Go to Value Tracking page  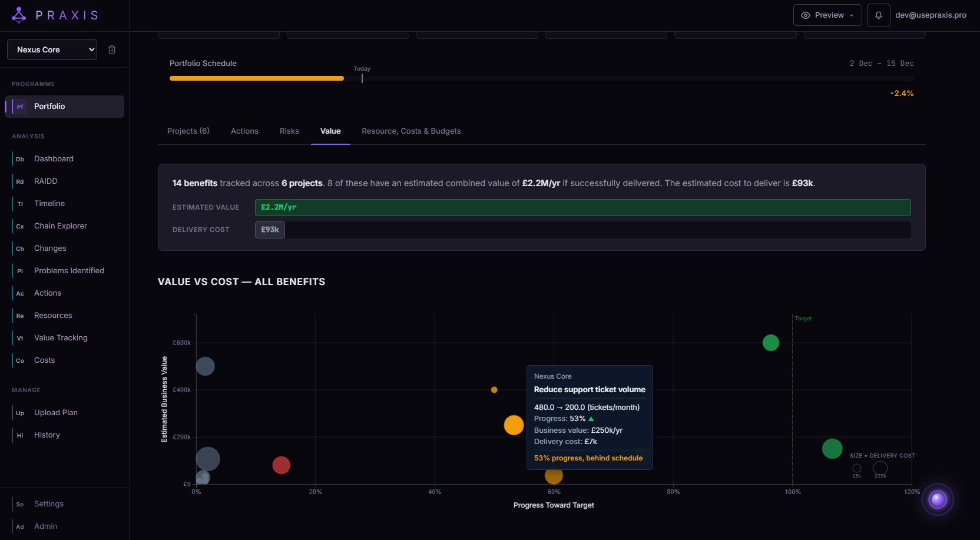coord(61,338)
